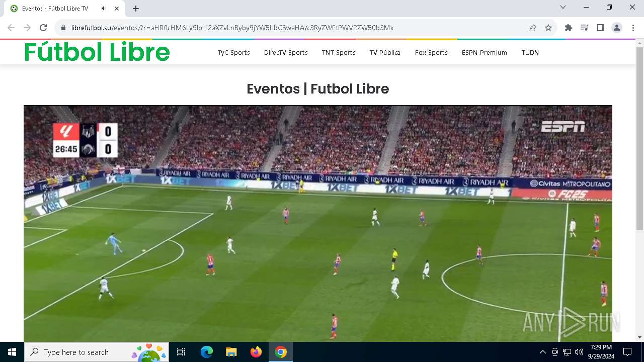The height and width of the screenshot is (362, 644).
Task: Open the Extensions puzzle icon
Action: 569,28
